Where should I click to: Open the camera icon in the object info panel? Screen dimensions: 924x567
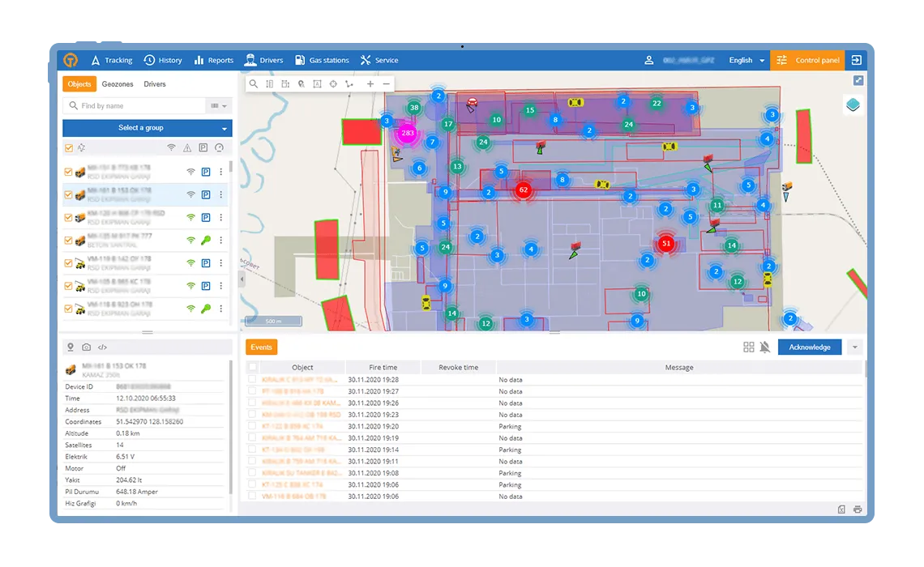(86, 347)
